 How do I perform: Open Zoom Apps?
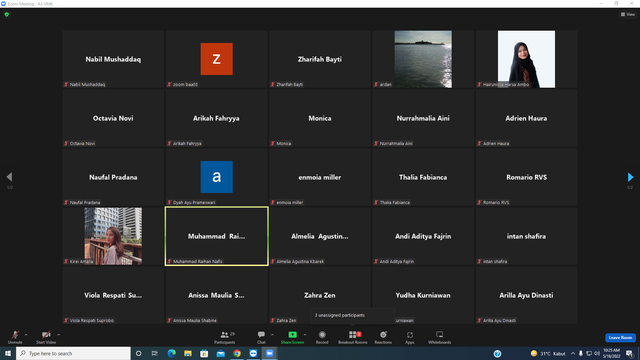click(x=410, y=337)
